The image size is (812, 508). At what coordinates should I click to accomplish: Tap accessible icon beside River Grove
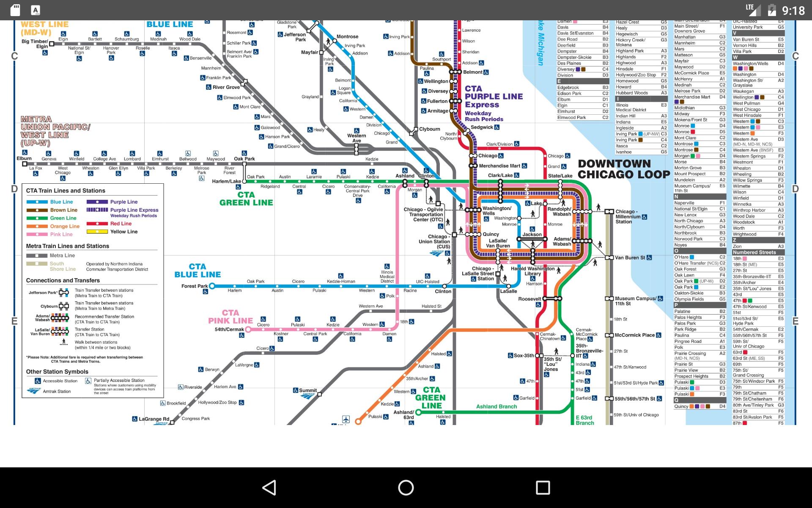pyautogui.click(x=209, y=87)
